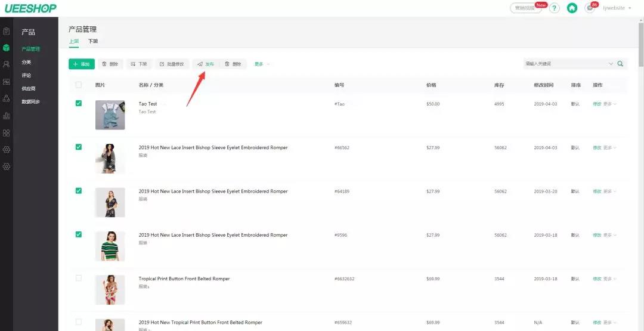
Task: Uncheck the Tao Test row checkbox
Action: (x=79, y=103)
